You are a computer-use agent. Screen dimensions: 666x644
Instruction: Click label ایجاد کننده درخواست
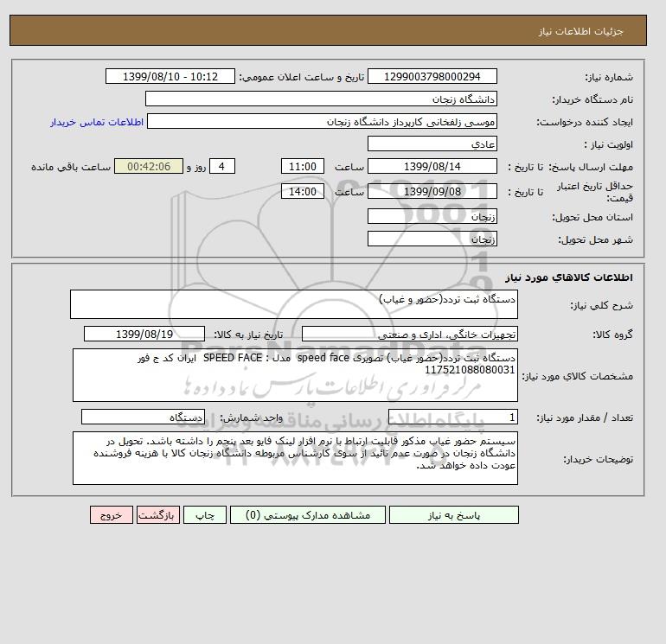pos(585,122)
